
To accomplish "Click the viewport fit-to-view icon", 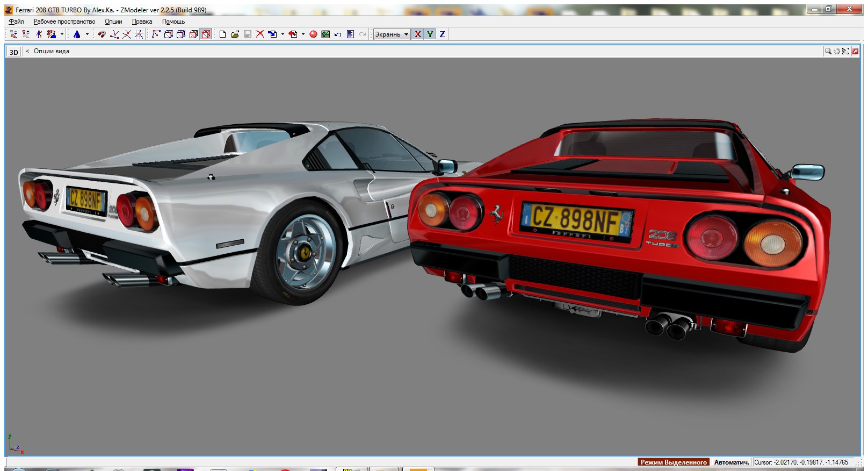I will click(x=845, y=51).
